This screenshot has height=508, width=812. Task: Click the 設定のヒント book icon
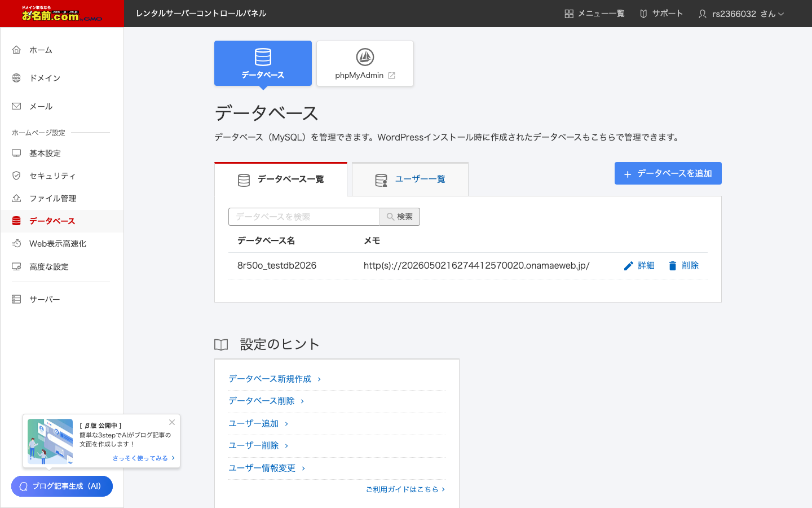click(x=221, y=345)
